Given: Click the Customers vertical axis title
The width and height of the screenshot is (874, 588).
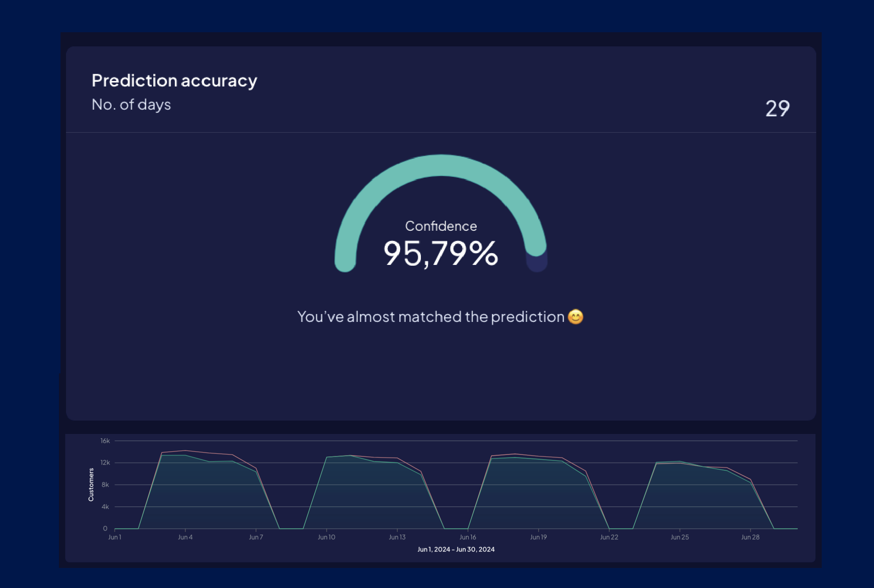Looking at the screenshot, I should (x=91, y=485).
